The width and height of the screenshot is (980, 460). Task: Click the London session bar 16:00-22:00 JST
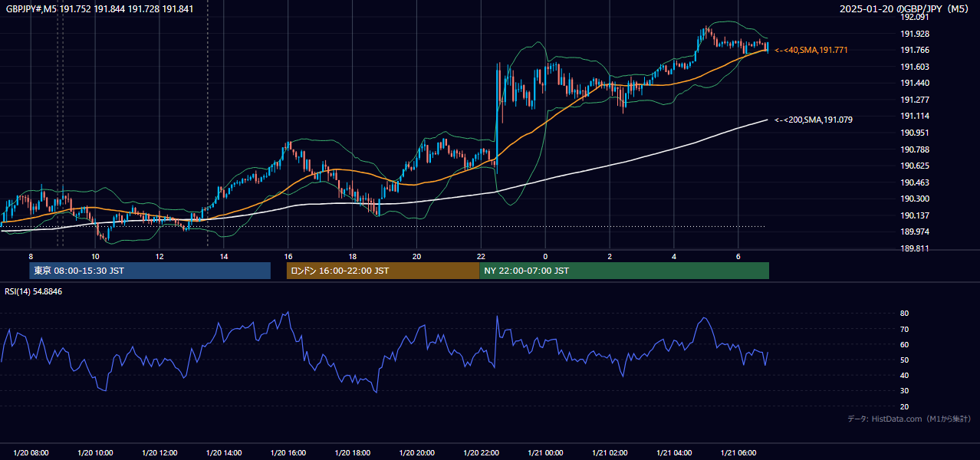[383, 271]
